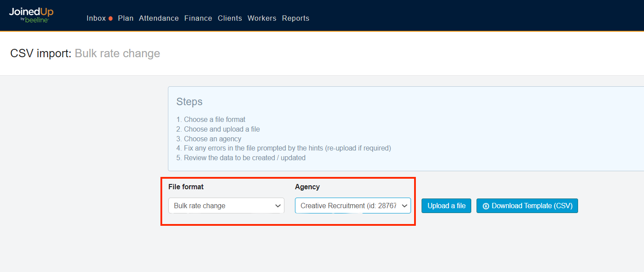Open the Inbox menu
This screenshot has width=644, height=272.
coord(96,18)
